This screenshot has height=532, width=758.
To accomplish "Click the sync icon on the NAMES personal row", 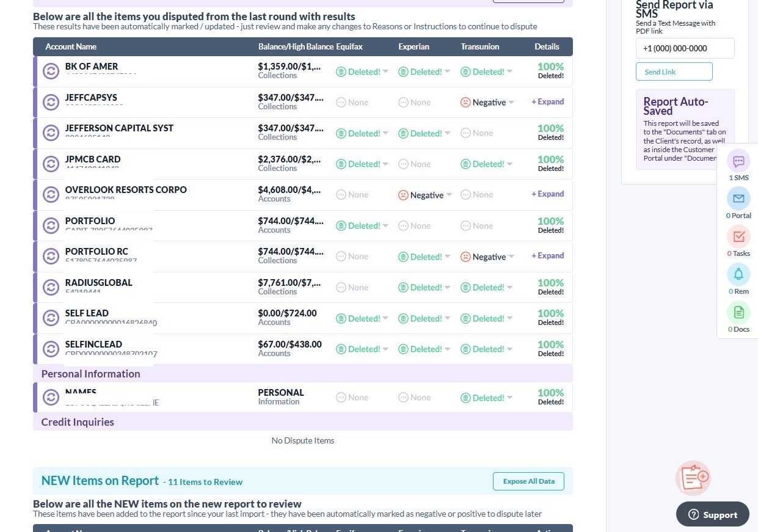I will [x=51, y=397].
